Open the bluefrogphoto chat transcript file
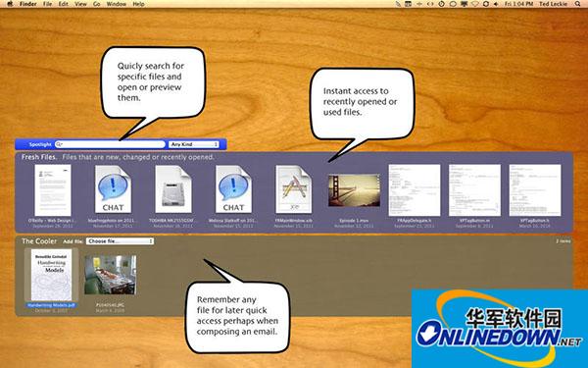The image size is (588, 368). pyautogui.click(x=113, y=189)
